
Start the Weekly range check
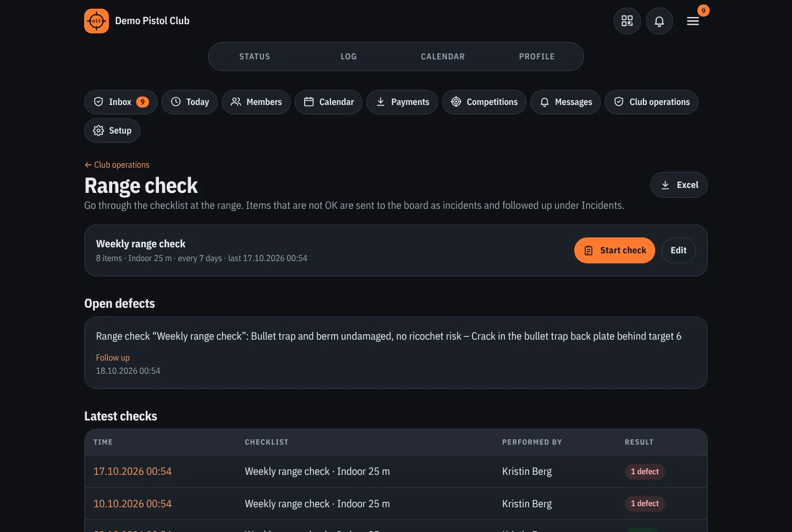pos(615,251)
